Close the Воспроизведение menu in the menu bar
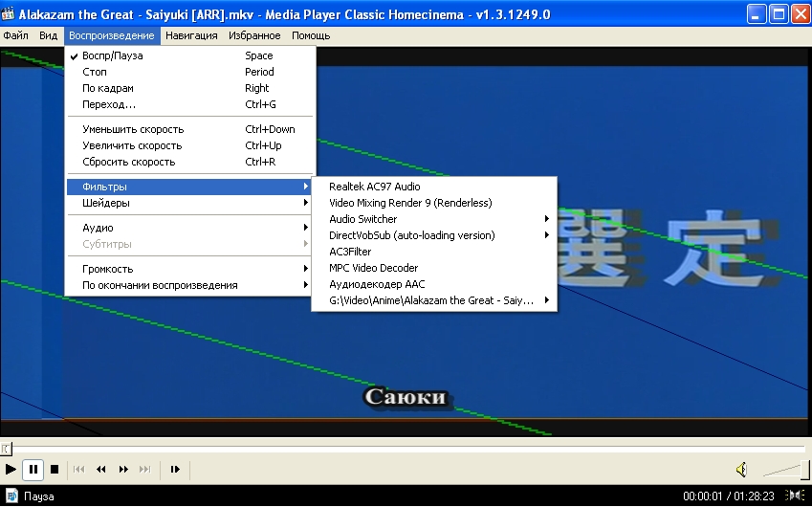 (111, 35)
